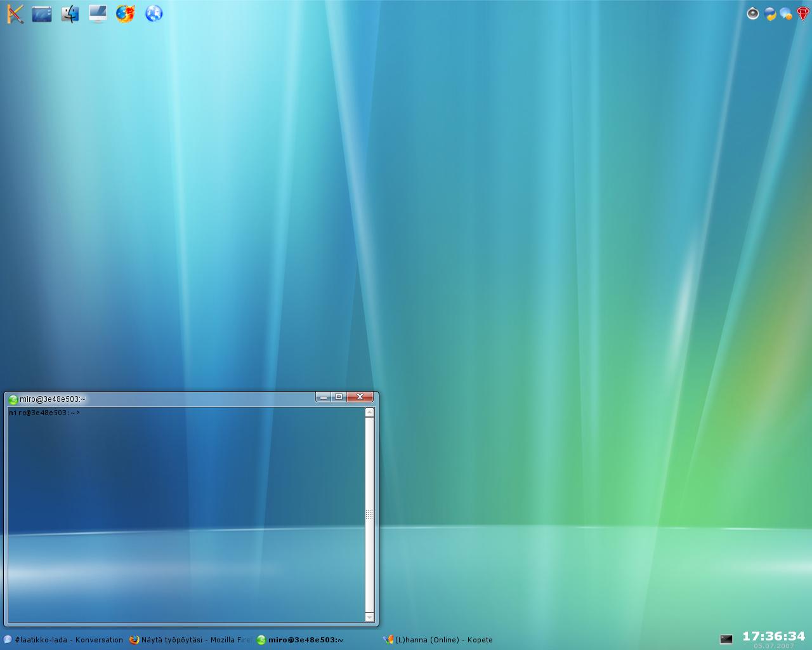Click the terminal scrollbar thumb grip

tap(369, 514)
